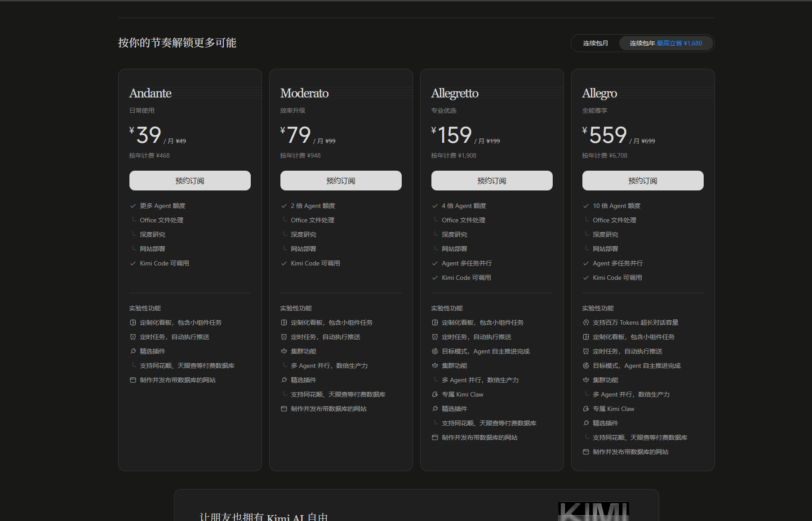This screenshot has width=812, height=521.
Task: Click the Allegretto plan title
Action: pos(455,93)
